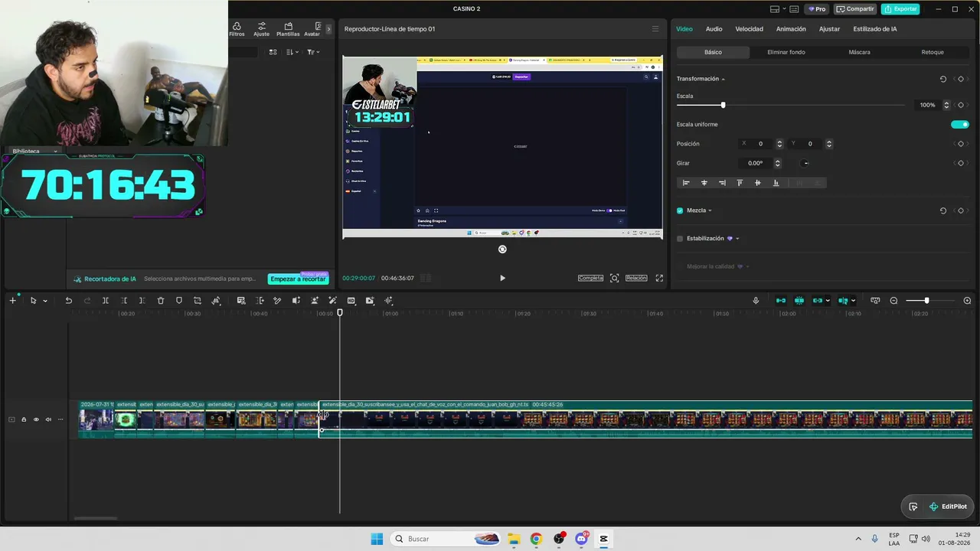Collapse the Transformación section
Image resolution: width=980 pixels, height=551 pixels.
tap(723, 79)
